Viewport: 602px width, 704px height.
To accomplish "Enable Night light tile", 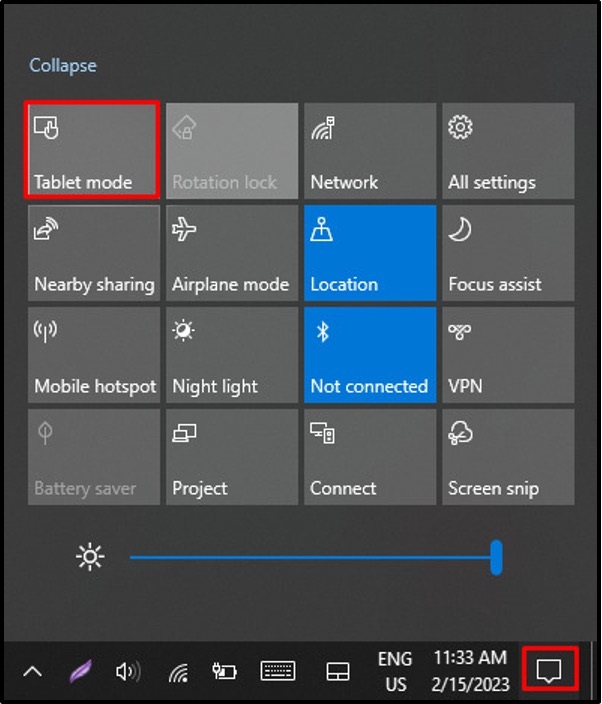I will [231, 354].
